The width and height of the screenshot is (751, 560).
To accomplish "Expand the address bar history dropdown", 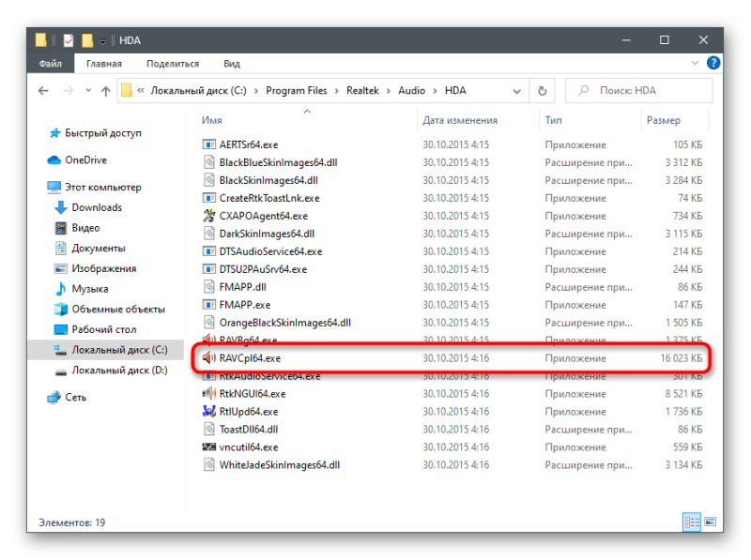I will tap(517, 91).
